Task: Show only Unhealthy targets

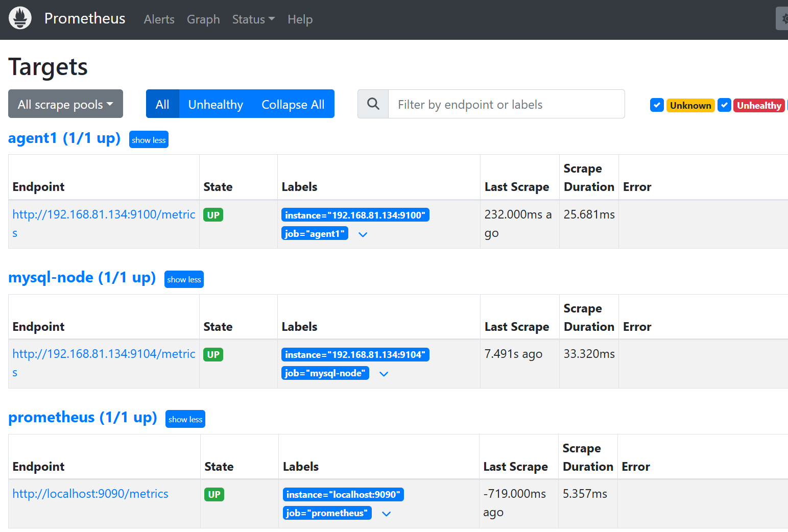Action: point(216,104)
